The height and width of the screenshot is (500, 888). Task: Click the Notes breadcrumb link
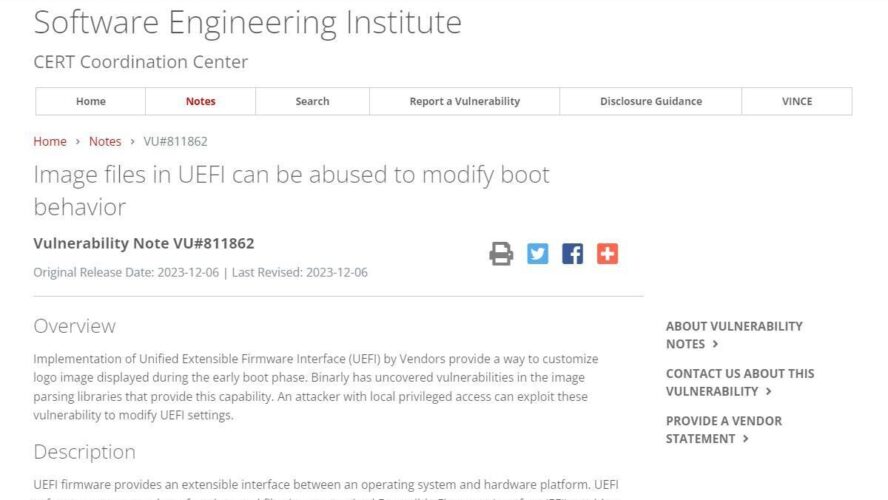click(105, 142)
